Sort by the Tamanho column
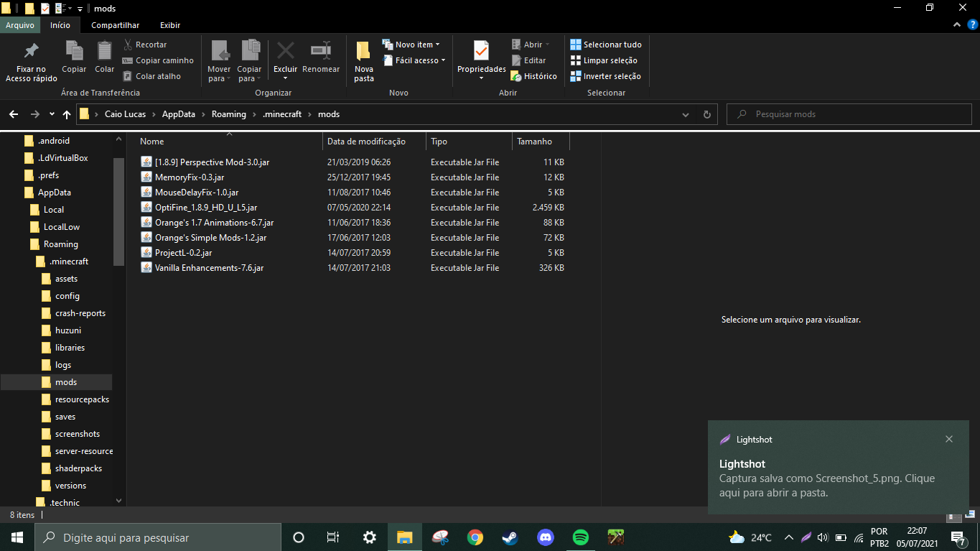 pyautogui.click(x=541, y=142)
